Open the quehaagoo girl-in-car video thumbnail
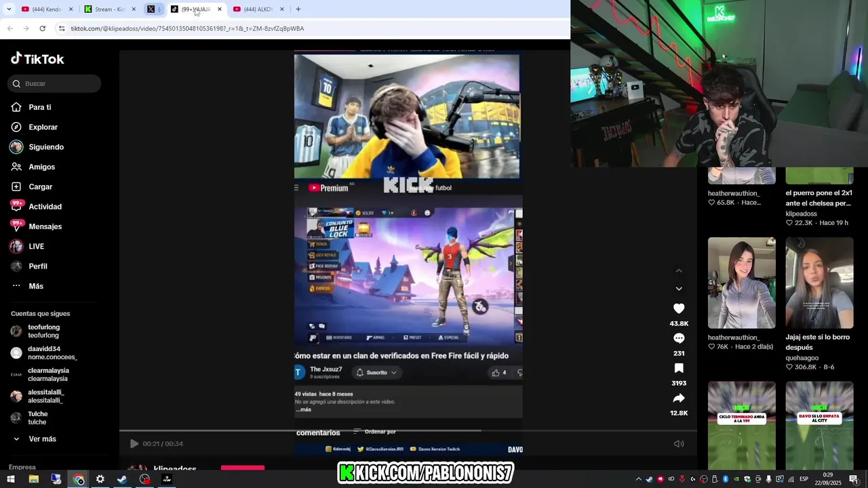Image resolution: width=868 pixels, height=488 pixels. pos(819,283)
